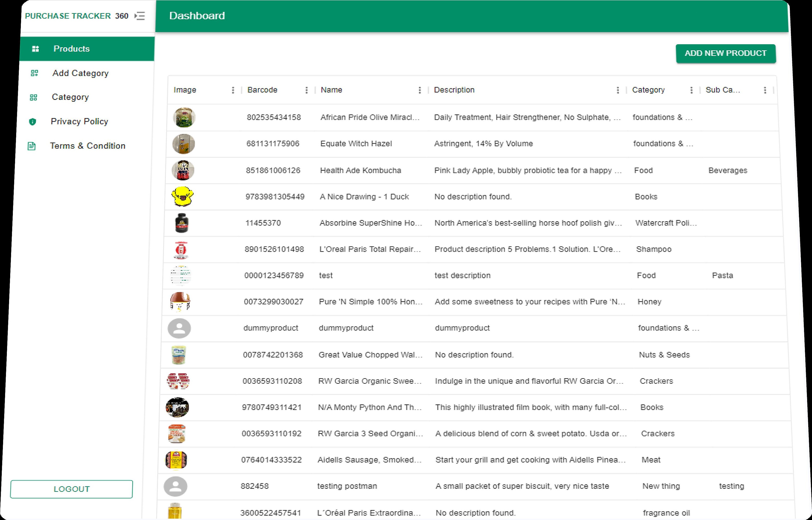Image resolution: width=812 pixels, height=520 pixels.
Task: Open Sub Category column options menu
Action: (765, 90)
